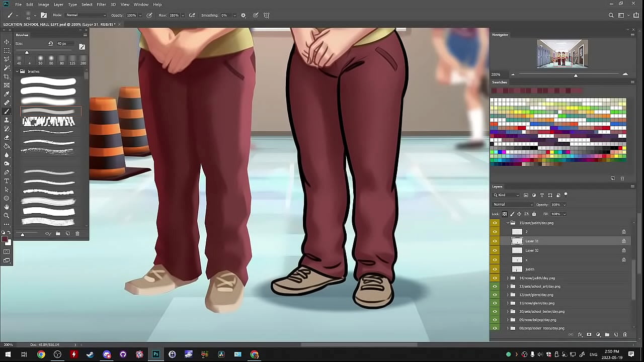Click the Navigator preview thumbnail
Viewport: 644px width, 362px height.
tap(562, 54)
